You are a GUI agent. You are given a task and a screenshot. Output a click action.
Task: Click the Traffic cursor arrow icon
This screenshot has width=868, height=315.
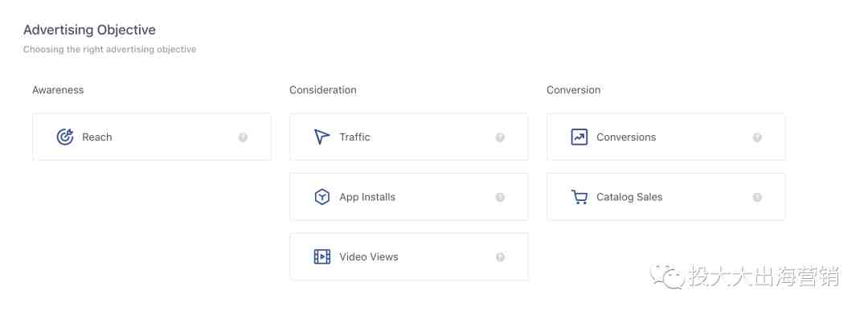pyautogui.click(x=321, y=137)
